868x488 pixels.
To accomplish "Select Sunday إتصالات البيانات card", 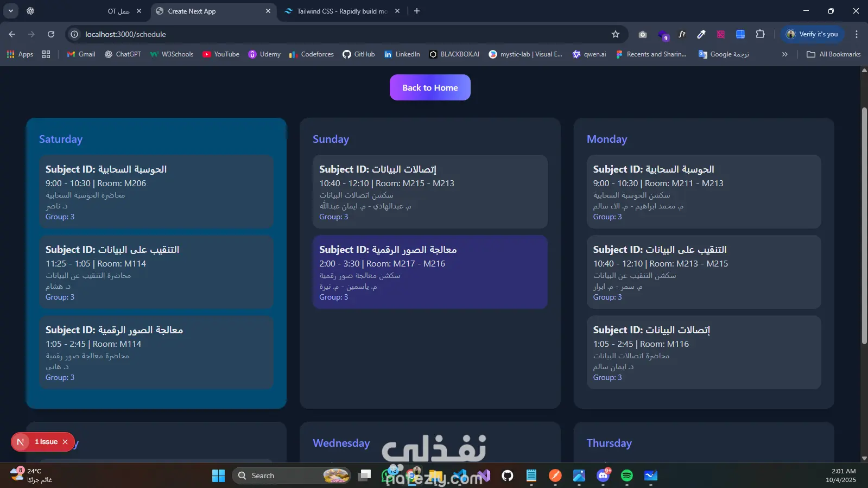I will [430, 192].
